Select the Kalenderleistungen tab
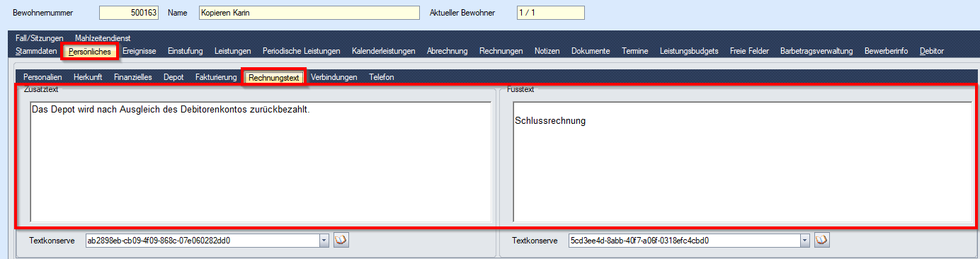Image resolution: width=980 pixels, height=259 pixels. [x=383, y=51]
